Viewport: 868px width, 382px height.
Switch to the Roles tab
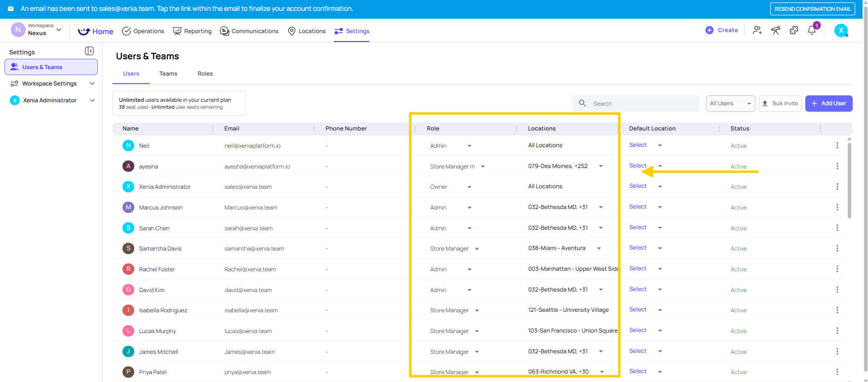point(205,74)
